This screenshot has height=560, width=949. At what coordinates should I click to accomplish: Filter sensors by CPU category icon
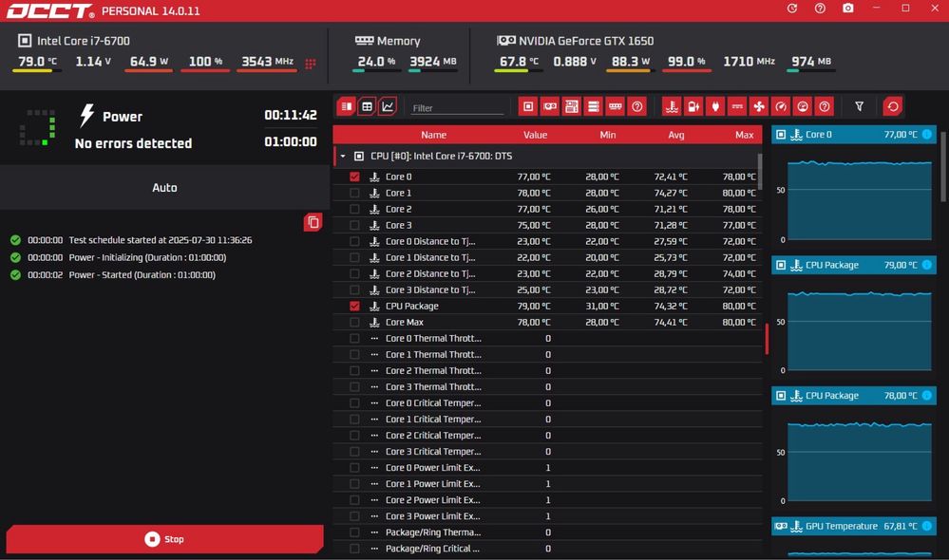coord(528,106)
